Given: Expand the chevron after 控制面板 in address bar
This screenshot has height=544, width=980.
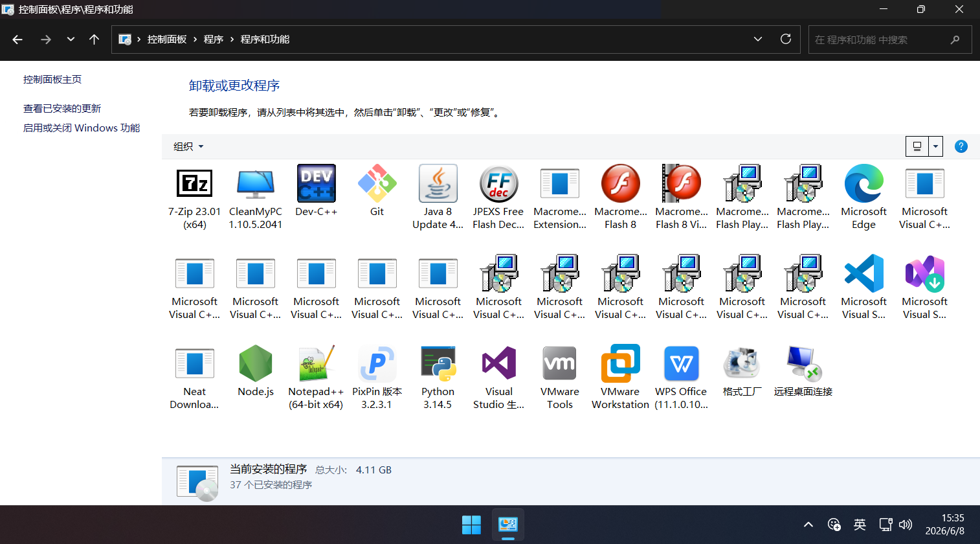Looking at the screenshot, I should tap(195, 40).
